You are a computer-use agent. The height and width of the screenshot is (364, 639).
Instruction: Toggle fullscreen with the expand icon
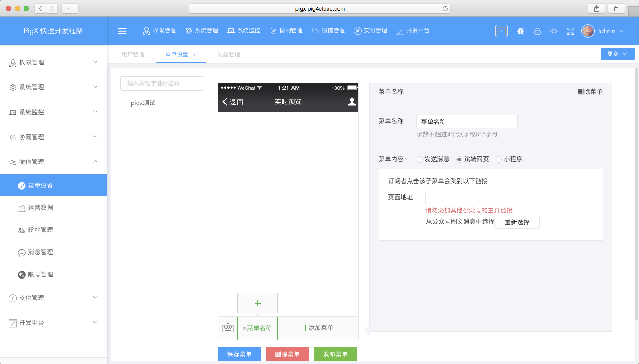click(x=570, y=31)
